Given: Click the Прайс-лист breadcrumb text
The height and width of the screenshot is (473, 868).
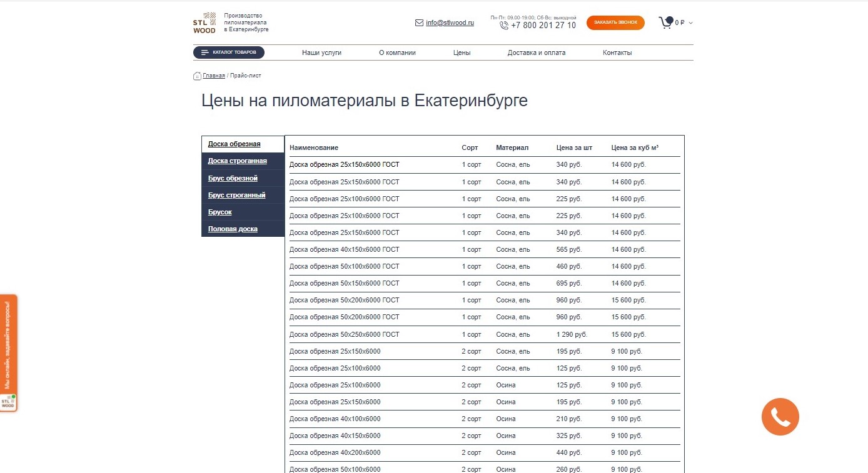Looking at the screenshot, I should [246, 76].
